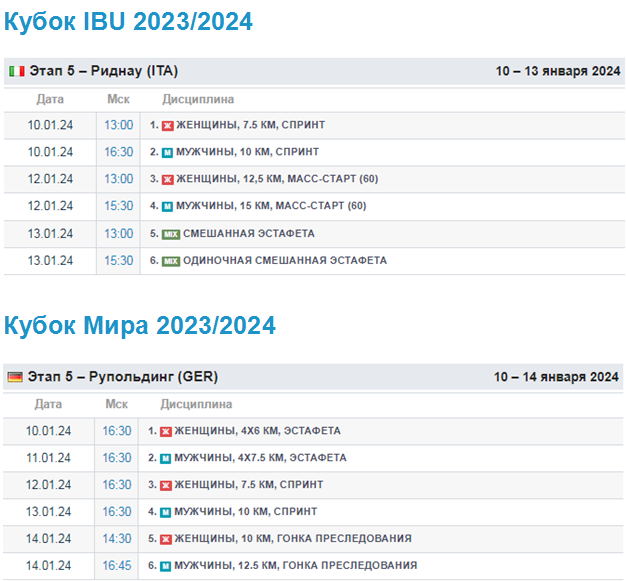Click Дата column header in Риднау table
The image size is (626, 581).
tap(50, 99)
